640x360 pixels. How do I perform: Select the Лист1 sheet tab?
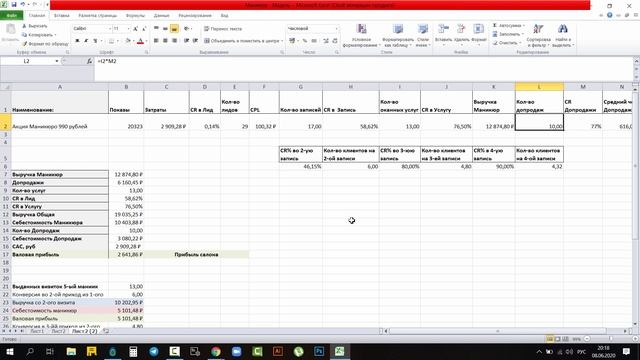coord(37,331)
